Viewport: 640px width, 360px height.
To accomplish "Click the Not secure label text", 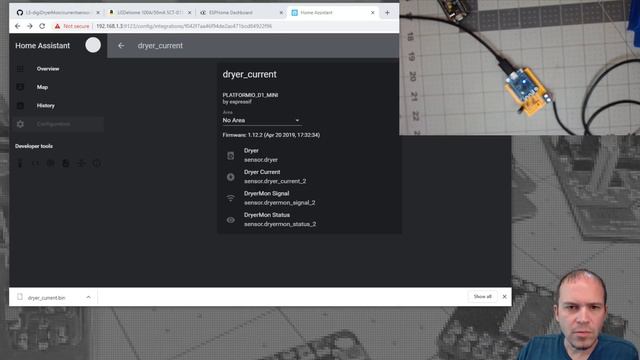I will (76, 26).
